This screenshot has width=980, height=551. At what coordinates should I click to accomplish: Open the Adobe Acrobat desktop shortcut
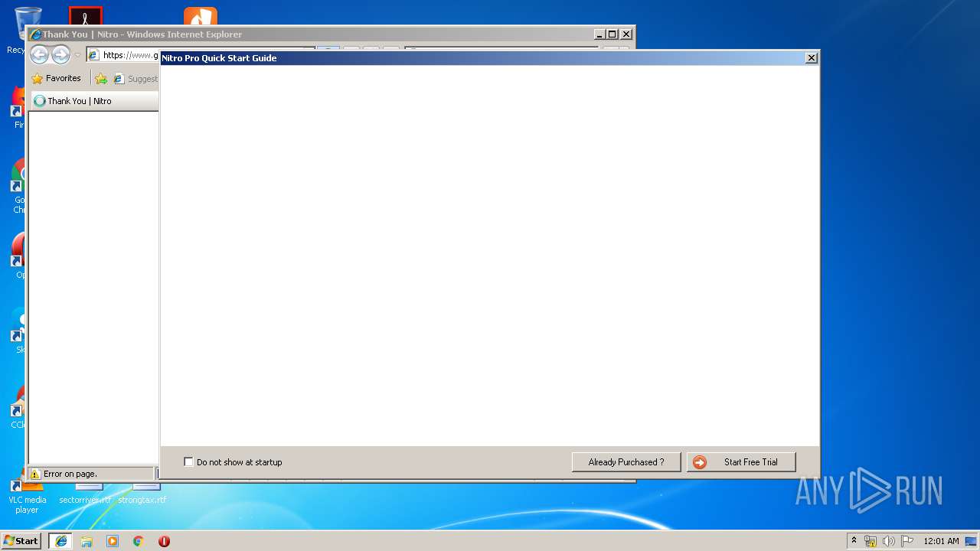click(x=85, y=15)
